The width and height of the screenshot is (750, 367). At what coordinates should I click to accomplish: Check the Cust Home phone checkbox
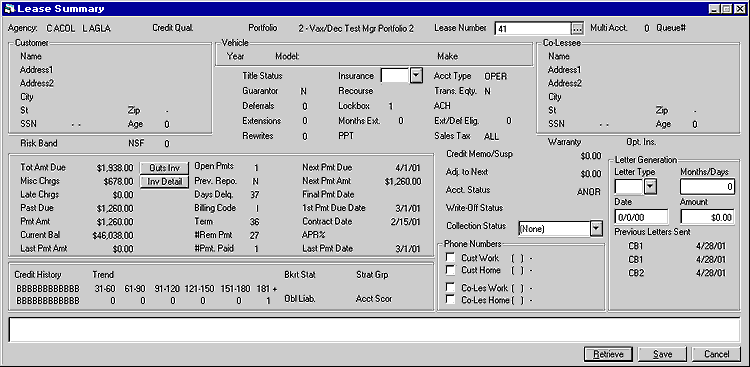[450, 270]
